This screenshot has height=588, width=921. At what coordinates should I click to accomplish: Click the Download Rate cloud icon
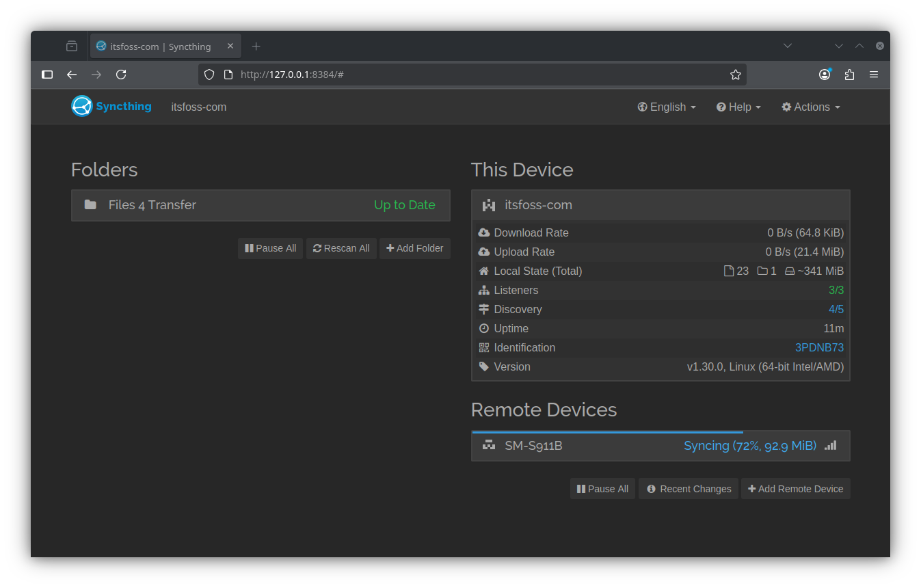click(x=484, y=232)
